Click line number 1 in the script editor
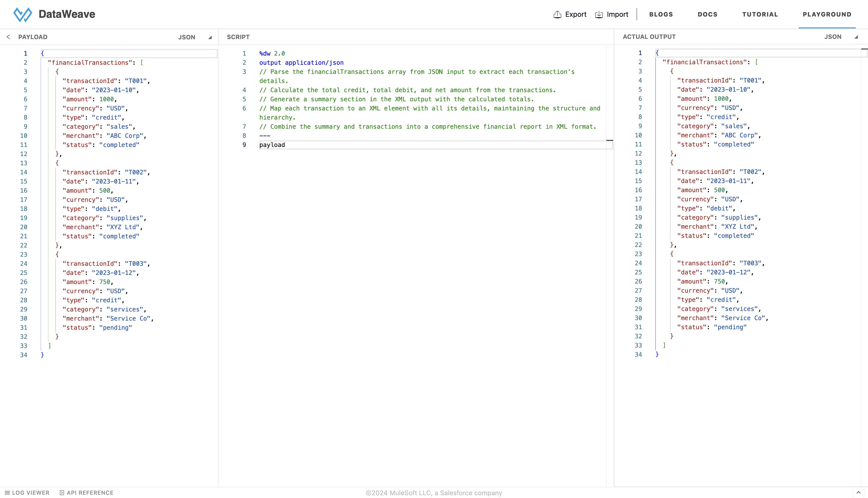The width and height of the screenshot is (868, 498). [244, 53]
